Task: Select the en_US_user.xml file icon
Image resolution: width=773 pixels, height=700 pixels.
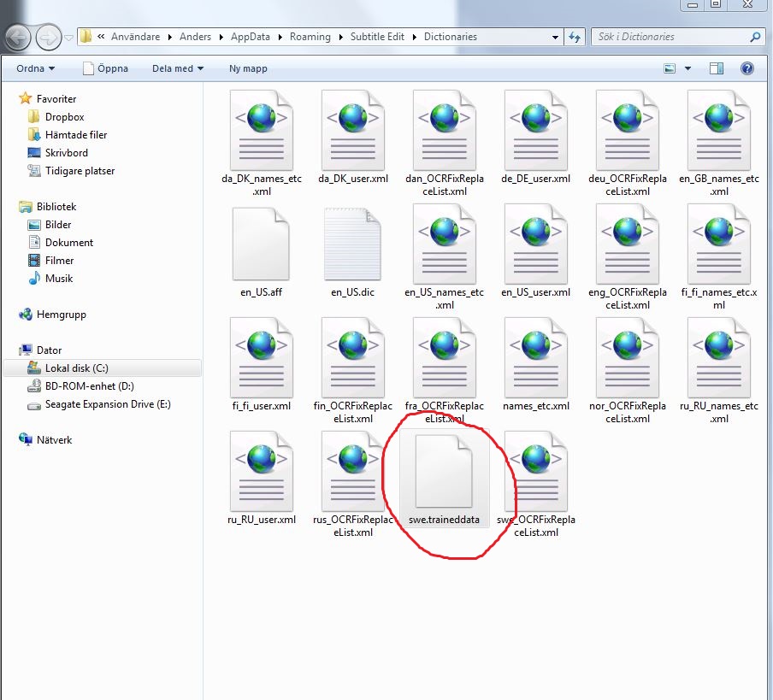Action: (536, 244)
